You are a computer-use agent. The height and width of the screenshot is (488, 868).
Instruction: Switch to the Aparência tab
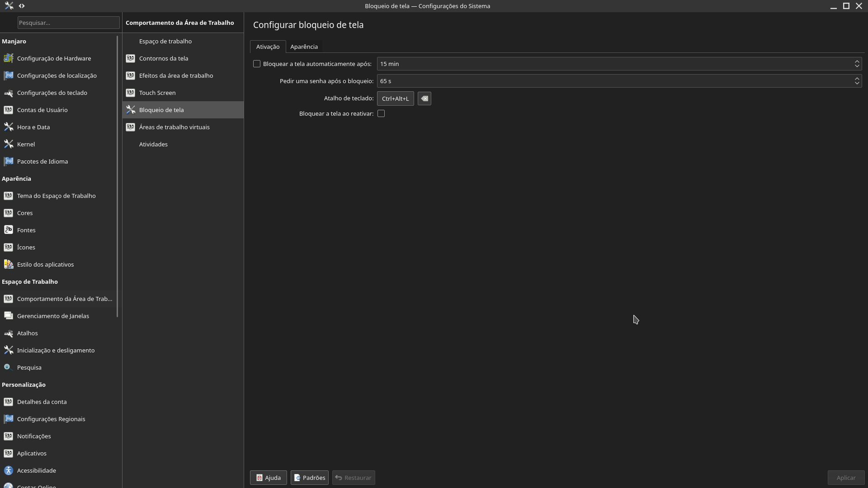pos(304,47)
